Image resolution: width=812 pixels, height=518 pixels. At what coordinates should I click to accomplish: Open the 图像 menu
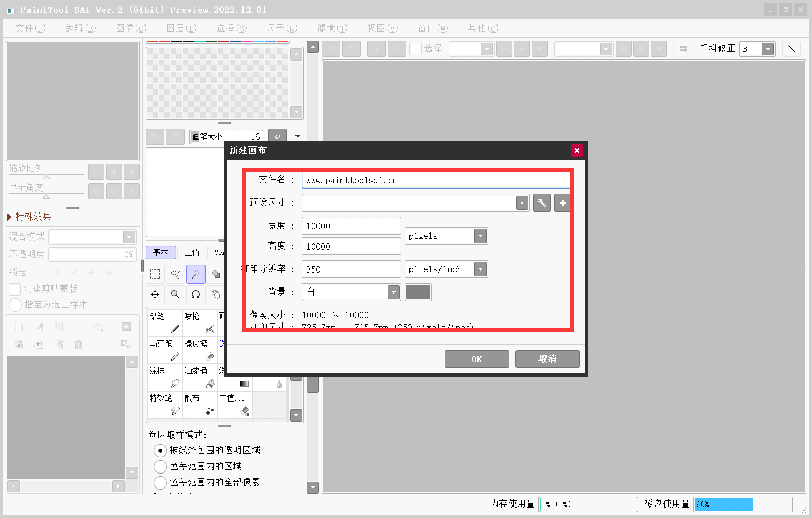pos(131,28)
